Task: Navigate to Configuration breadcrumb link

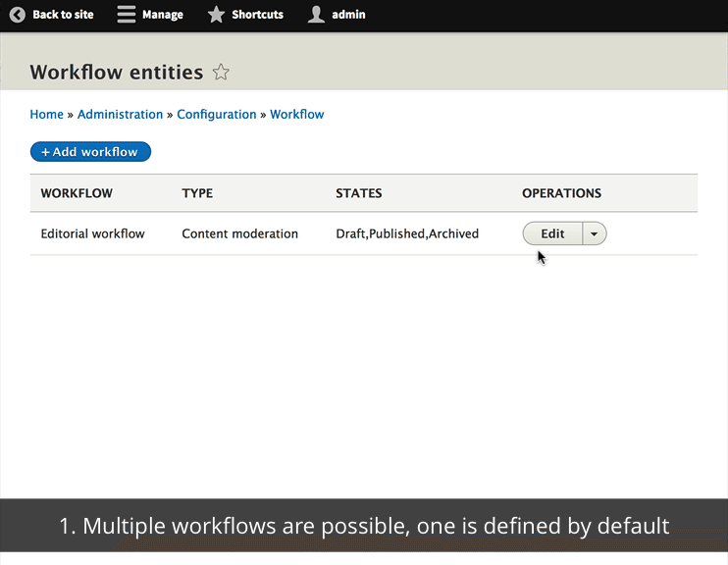Action: point(217,115)
